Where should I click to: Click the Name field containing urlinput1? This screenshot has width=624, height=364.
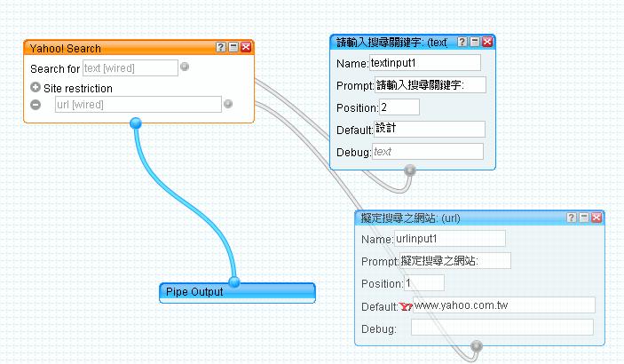click(x=449, y=239)
